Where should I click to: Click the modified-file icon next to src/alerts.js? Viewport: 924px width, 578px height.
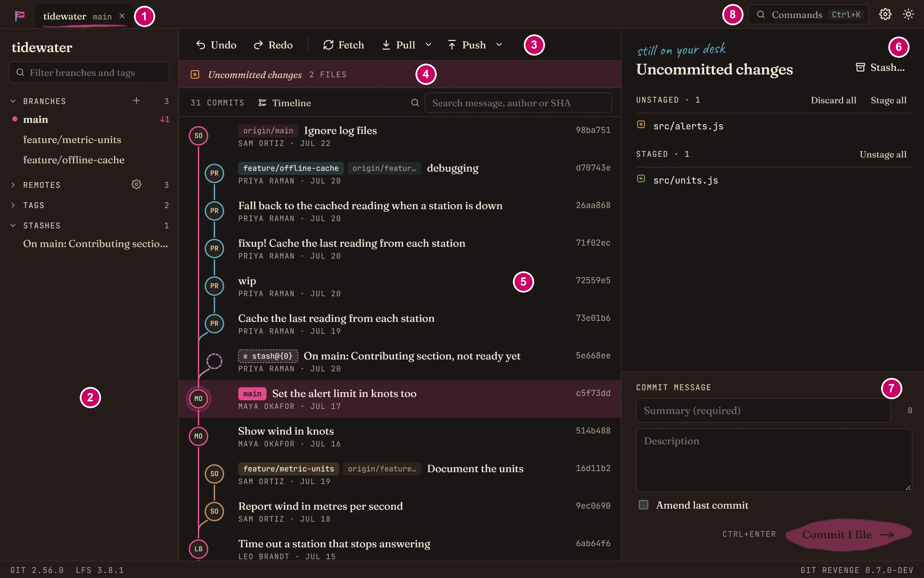click(x=641, y=125)
